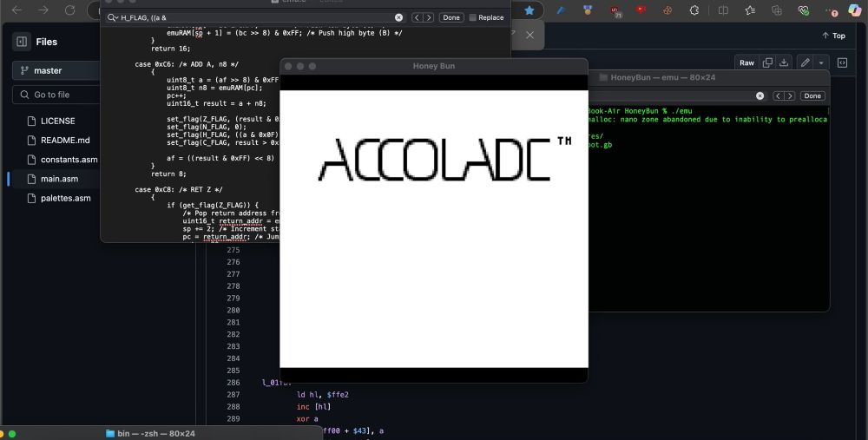Viewport: 868px width, 440px height.
Task: Go to next match in terminal find bar
Action: tap(789, 95)
